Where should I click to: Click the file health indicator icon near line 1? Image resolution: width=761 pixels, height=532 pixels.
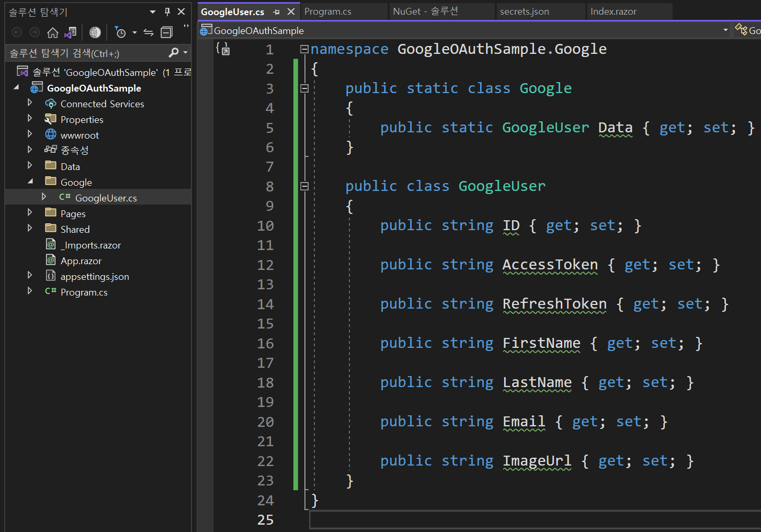point(223,49)
